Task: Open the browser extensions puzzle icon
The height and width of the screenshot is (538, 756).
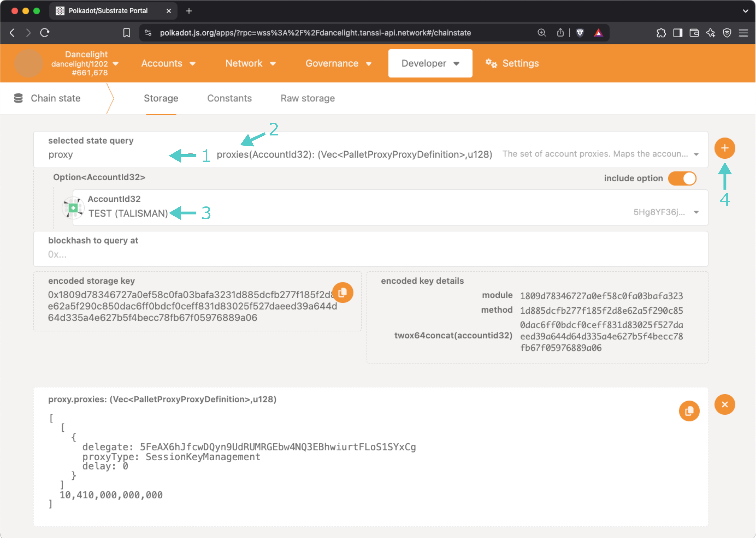Action: click(661, 33)
